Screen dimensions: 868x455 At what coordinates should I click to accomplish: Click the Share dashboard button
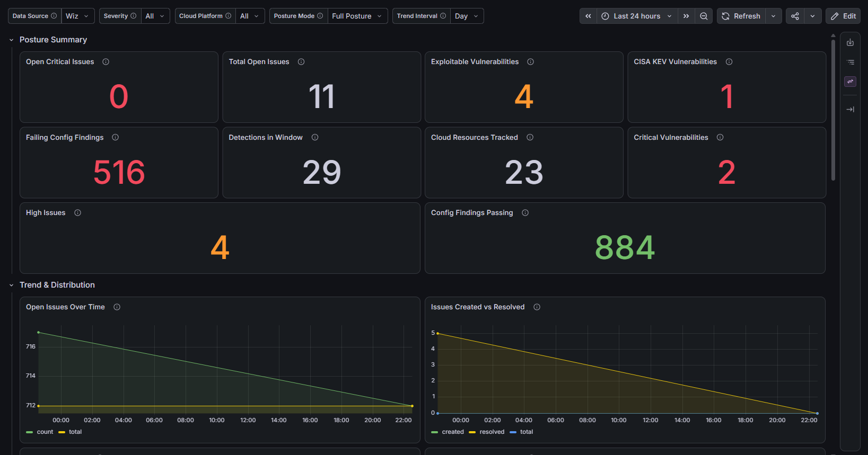click(x=795, y=16)
